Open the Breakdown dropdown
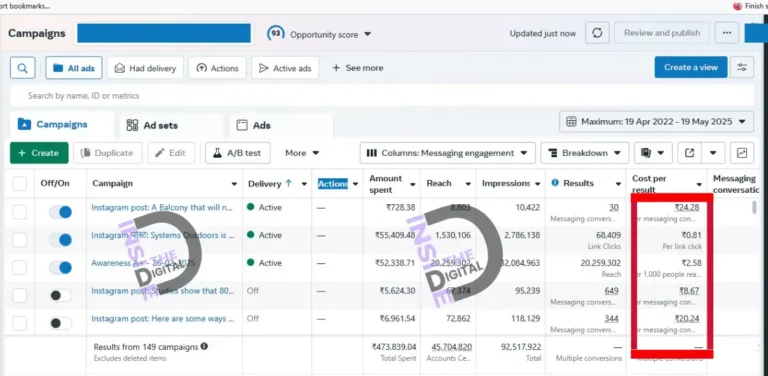This screenshot has width=768, height=376. click(x=585, y=153)
